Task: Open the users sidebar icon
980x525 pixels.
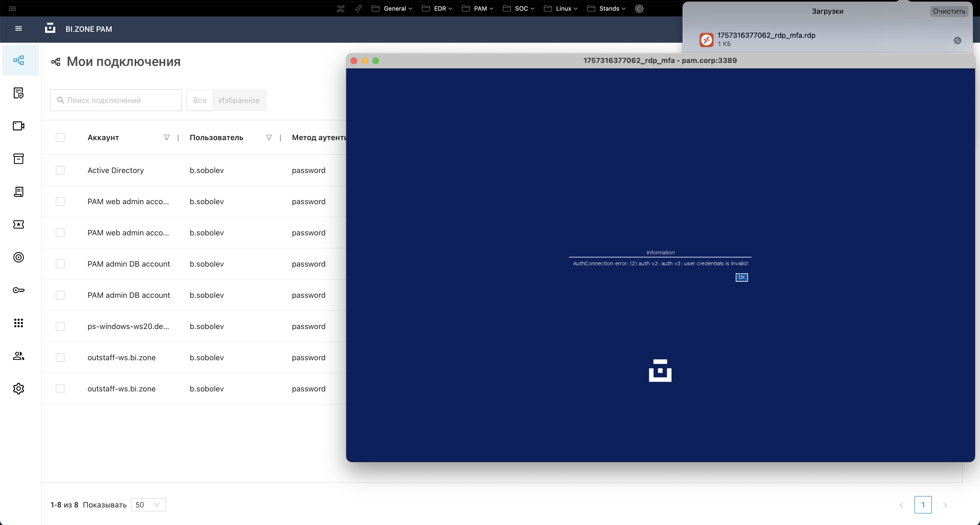Action: [x=19, y=356]
